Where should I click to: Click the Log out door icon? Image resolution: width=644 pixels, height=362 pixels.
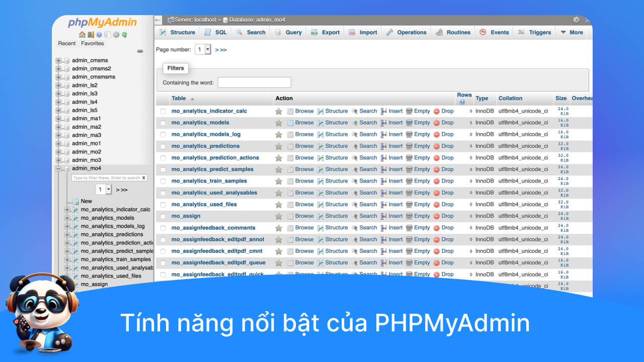coord(91,35)
